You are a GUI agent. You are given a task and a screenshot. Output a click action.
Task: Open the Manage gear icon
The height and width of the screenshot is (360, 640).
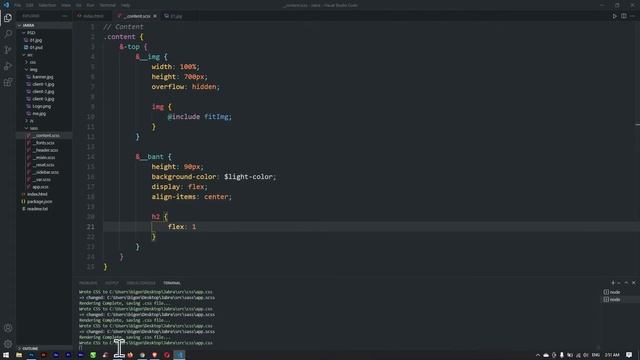click(x=8, y=344)
